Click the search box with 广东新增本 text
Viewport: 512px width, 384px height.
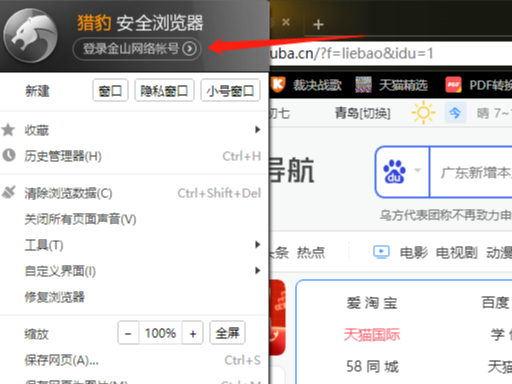(471, 172)
